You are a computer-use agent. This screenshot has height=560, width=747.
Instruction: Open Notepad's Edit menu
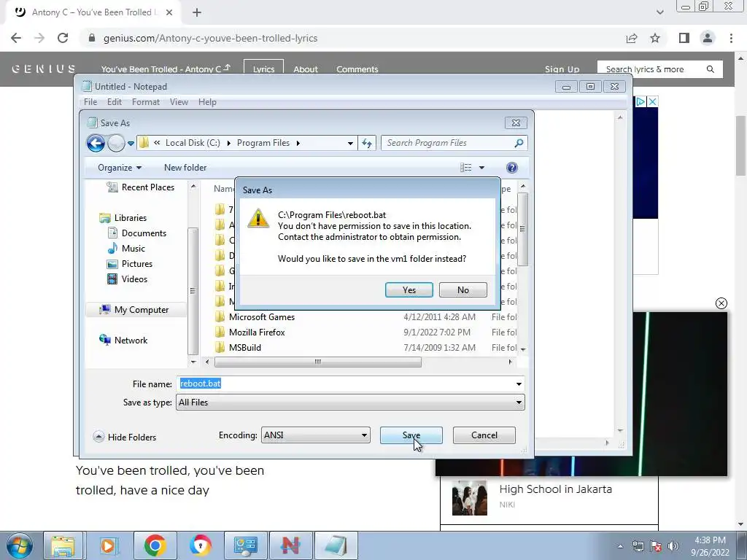click(115, 102)
